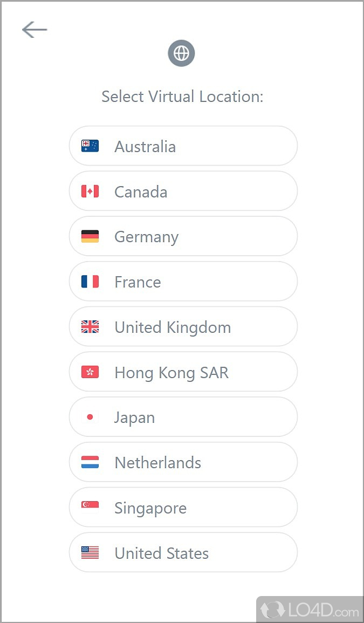This screenshot has height=623, width=364.
Task: Select Hong Kong SAR location
Action: coord(183,372)
